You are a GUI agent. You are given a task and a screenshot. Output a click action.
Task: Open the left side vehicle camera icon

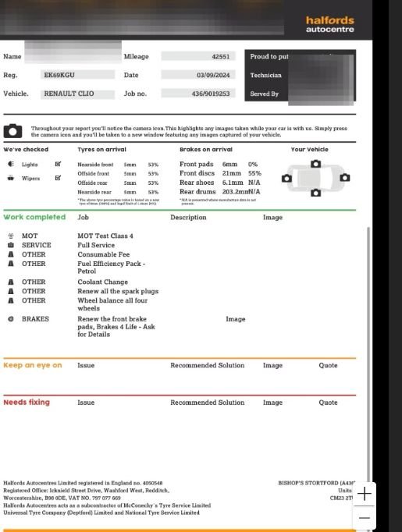pyautogui.click(x=286, y=178)
